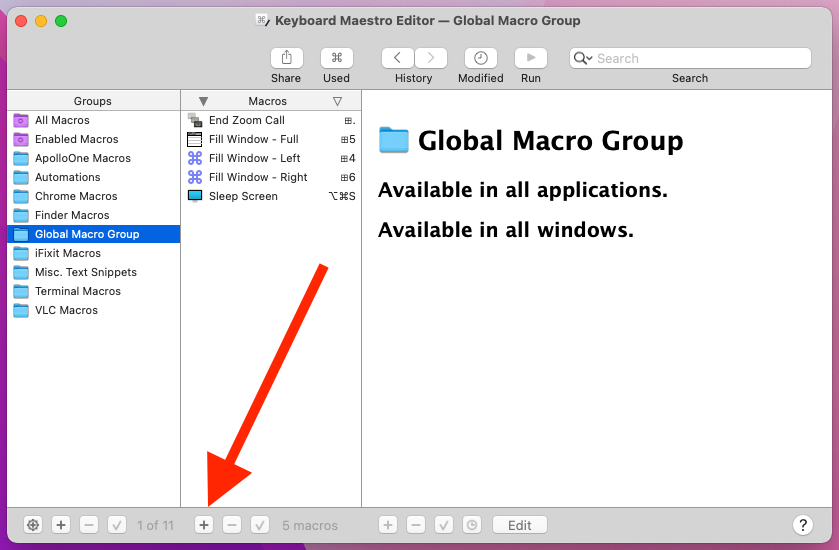This screenshot has height=550, width=839.
Task: Select ApolloOne Macros group
Action: [x=94, y=158]
